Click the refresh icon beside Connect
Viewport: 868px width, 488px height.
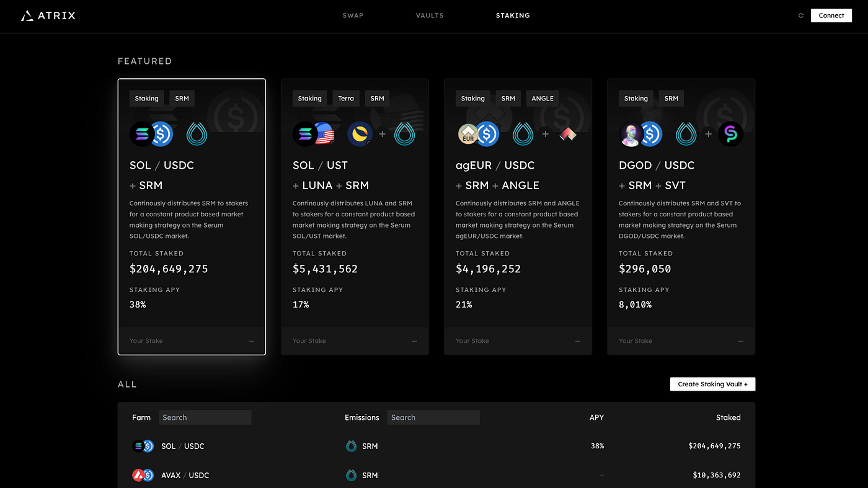point(801,16)
